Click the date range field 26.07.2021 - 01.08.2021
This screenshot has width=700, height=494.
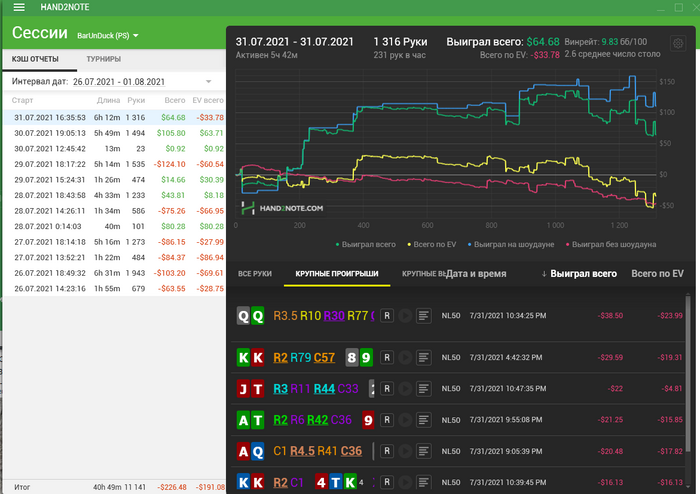119,82
